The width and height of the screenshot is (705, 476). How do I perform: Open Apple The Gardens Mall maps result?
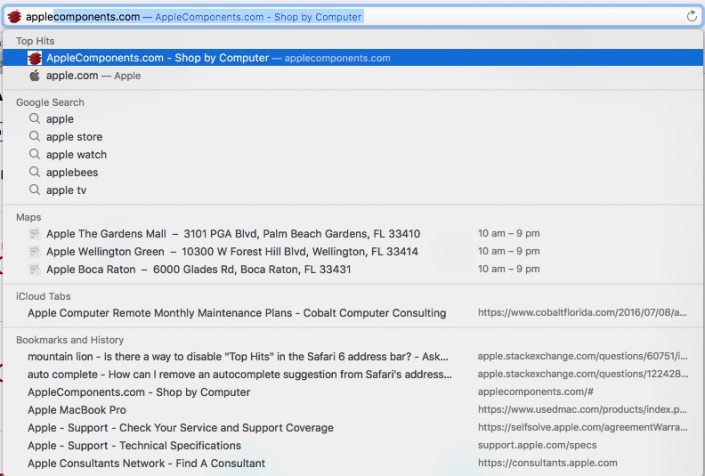pos(353,234)
